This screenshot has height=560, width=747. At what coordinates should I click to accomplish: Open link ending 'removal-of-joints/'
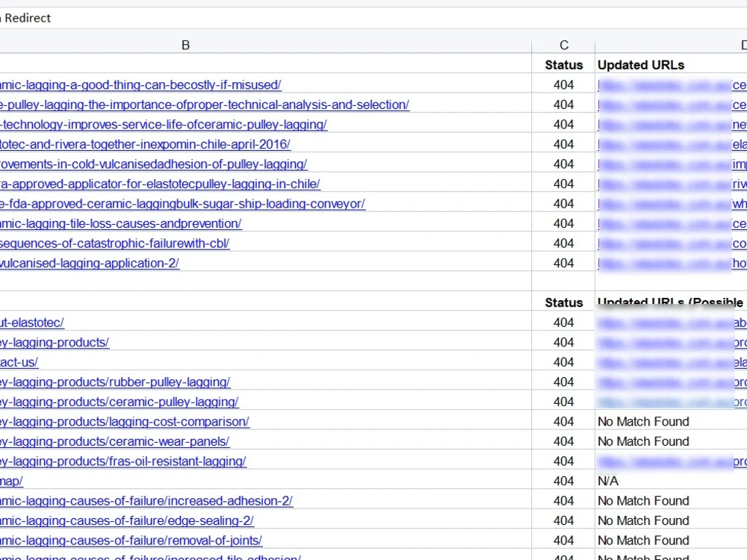(131, 541)
